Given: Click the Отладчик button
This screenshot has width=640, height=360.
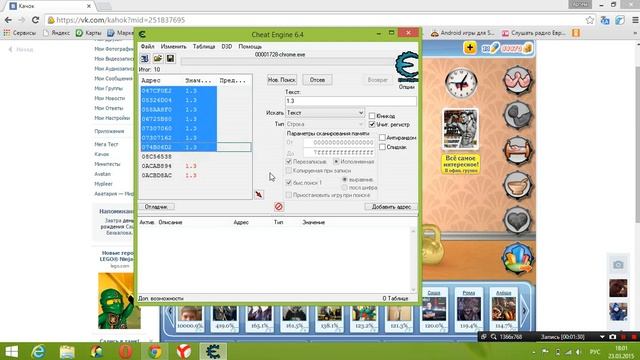Looking at the screenshot, I should (x=156, y=207).
